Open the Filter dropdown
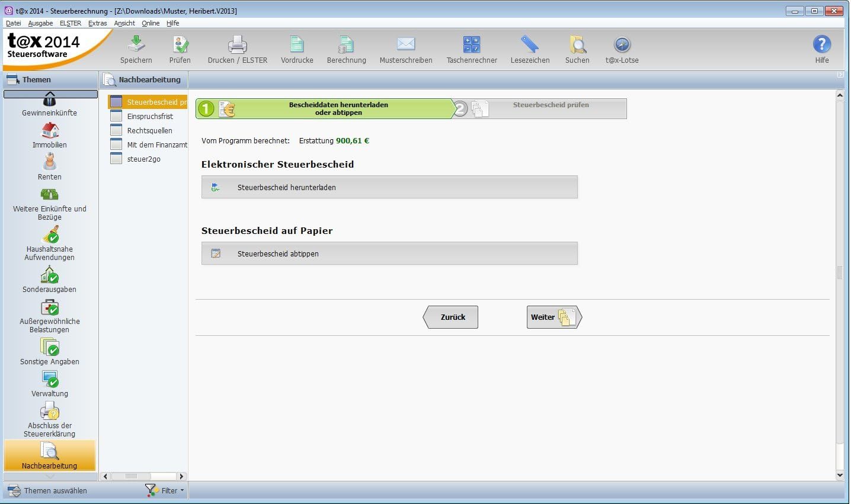This screenshot has height=504, width=851. 166,490
